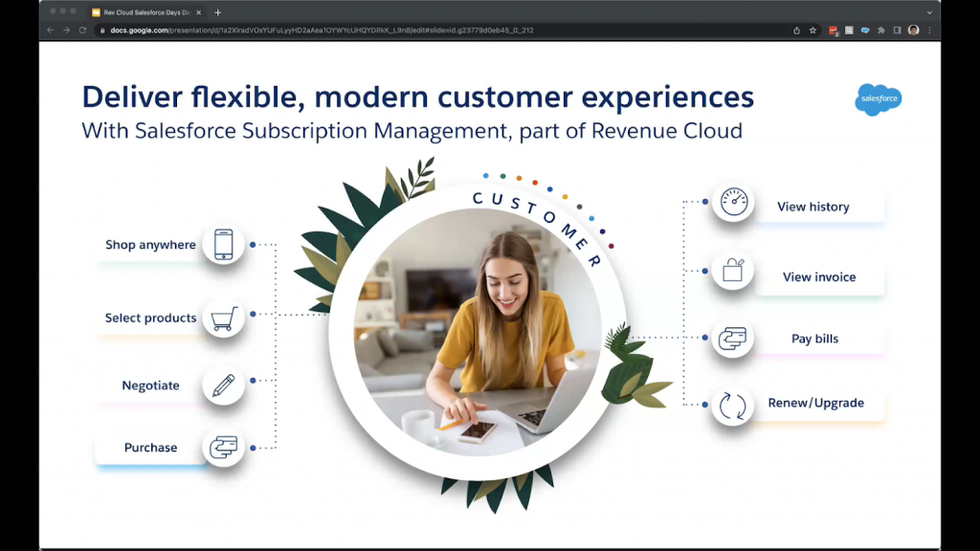Bookmark page with star icon
This screenshot has width=980, height=551.
coord(813,30)
